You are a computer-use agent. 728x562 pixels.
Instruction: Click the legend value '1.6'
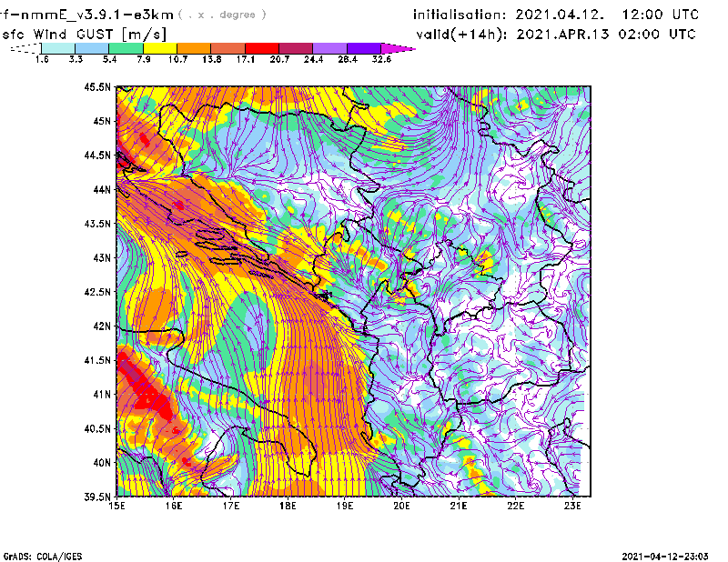(x=42, y=59)
